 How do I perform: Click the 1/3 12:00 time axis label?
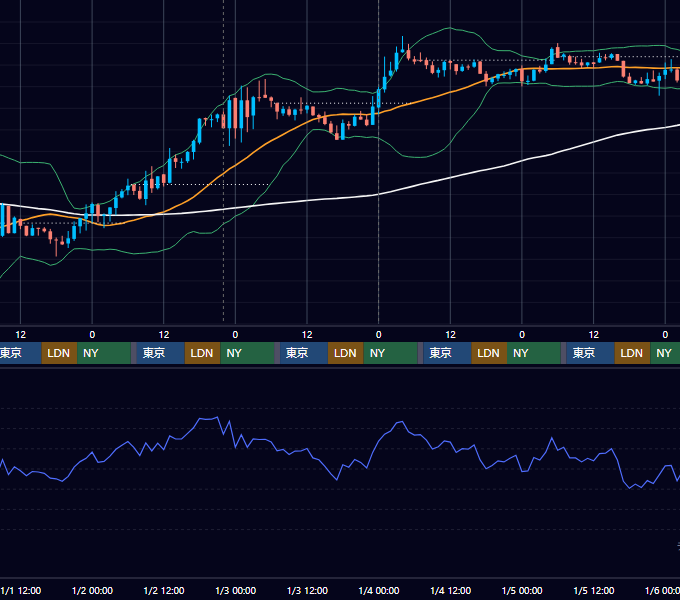(307, 590)
